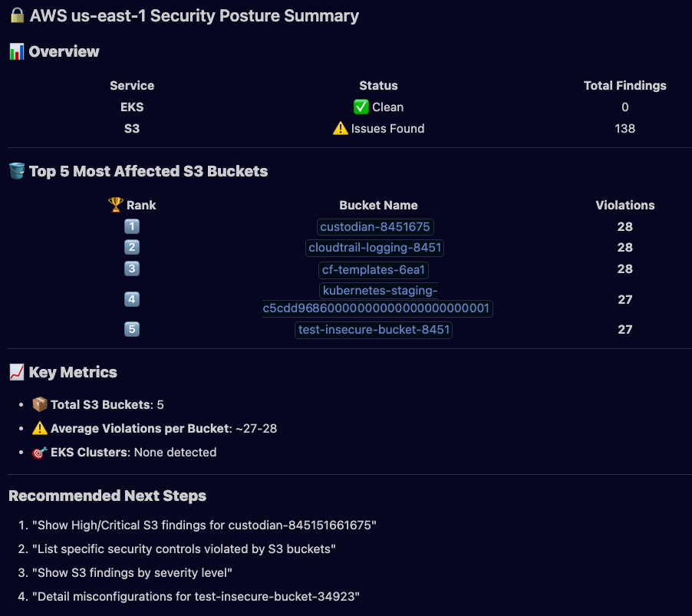Click the AWS us-east-1 Security Posture Summary title

click(x=194, y=16)
